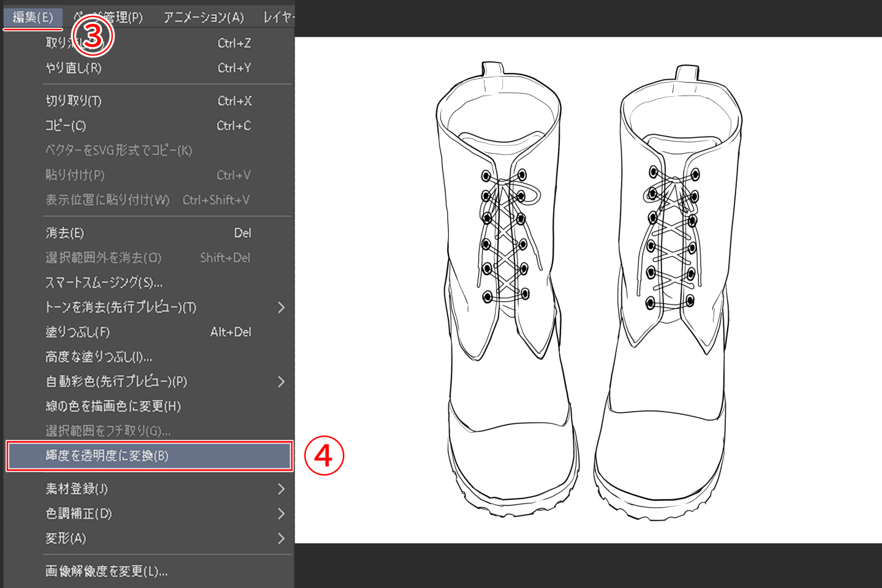Choose 線の色を描画色に変更(H)
Screen dimensions: 882x588
[x=113, y=406]
